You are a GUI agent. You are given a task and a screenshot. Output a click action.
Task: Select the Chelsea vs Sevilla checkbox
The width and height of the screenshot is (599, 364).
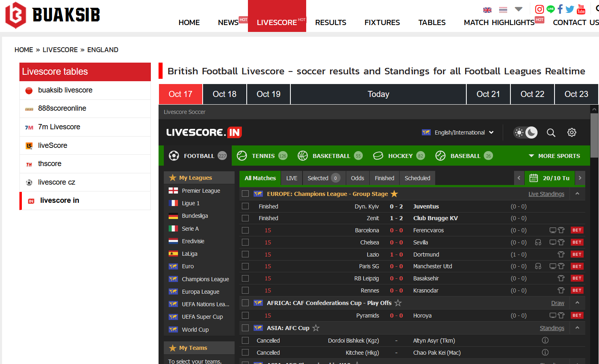point(245,242)
